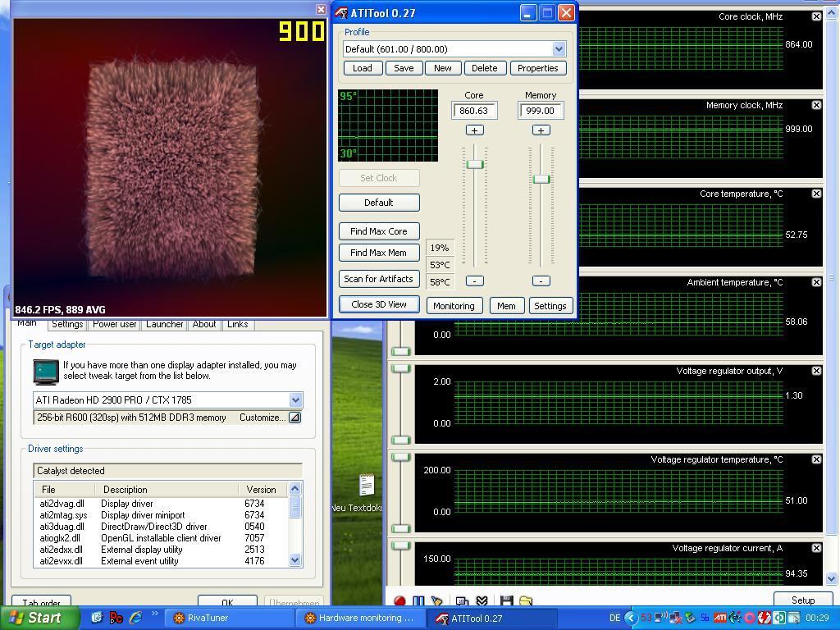840x630 pixels.
Task: Decrease Core clock with the minus button
Action: tap(474, 281)
